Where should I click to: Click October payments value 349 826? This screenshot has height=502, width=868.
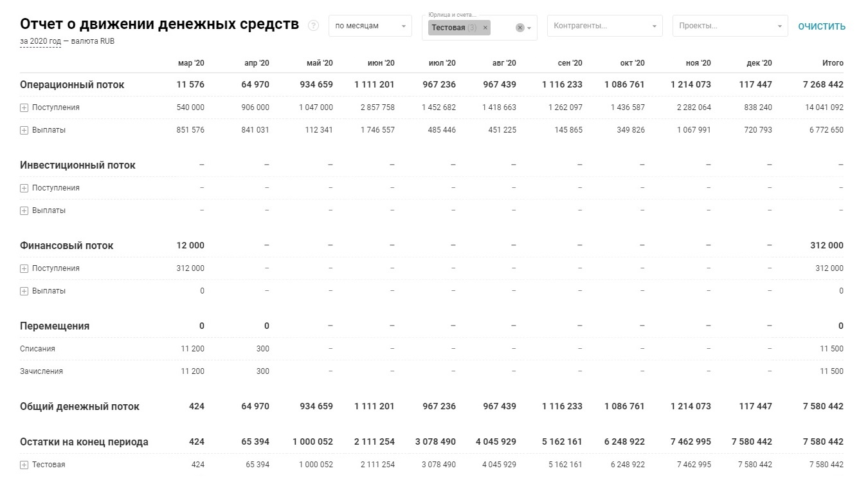tap(630, 130)
